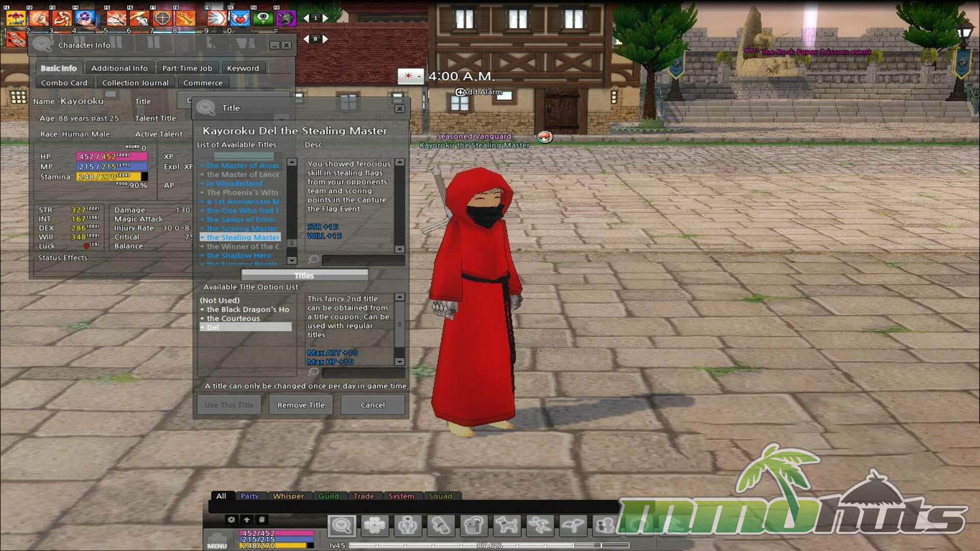Go to next page of first hotkey bar
980x551 pixels.
[325, 18]
